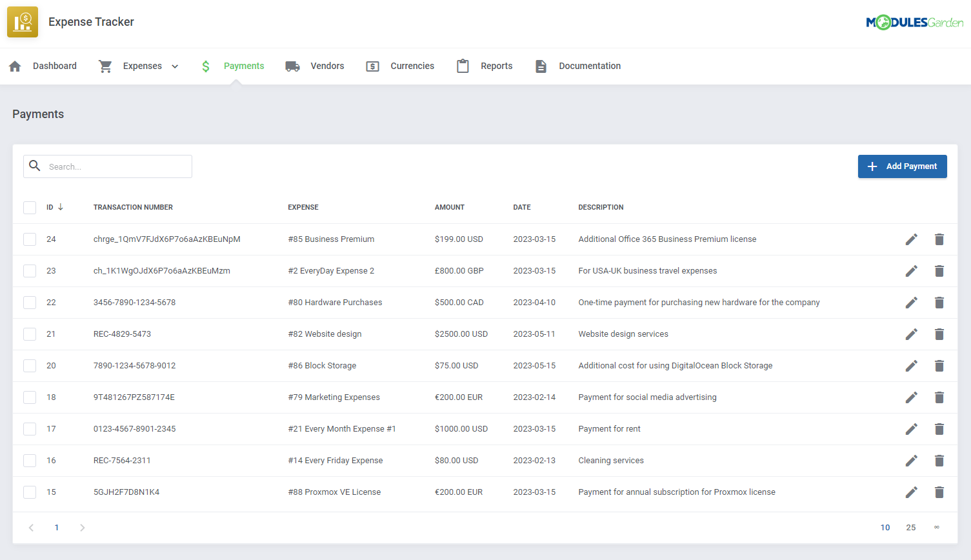Select the Dashboard home icon
Screen dimensions: 971x560
pos(15,66)
